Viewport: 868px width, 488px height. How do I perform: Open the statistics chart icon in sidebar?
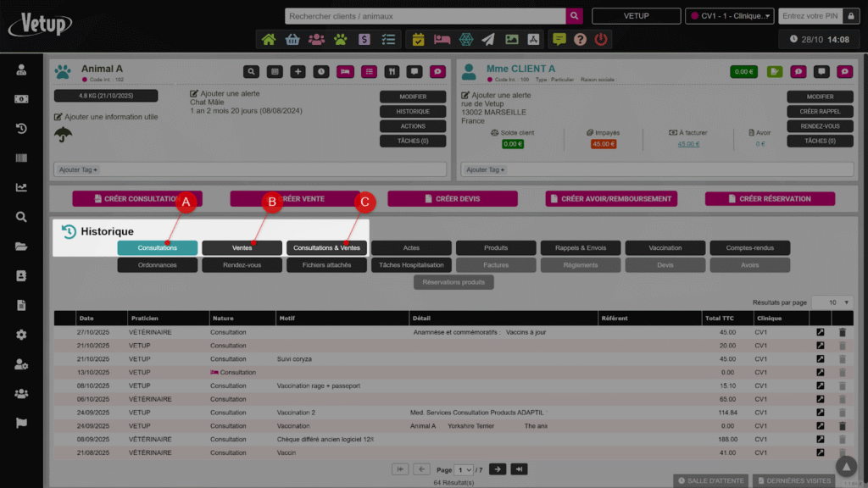21,187
